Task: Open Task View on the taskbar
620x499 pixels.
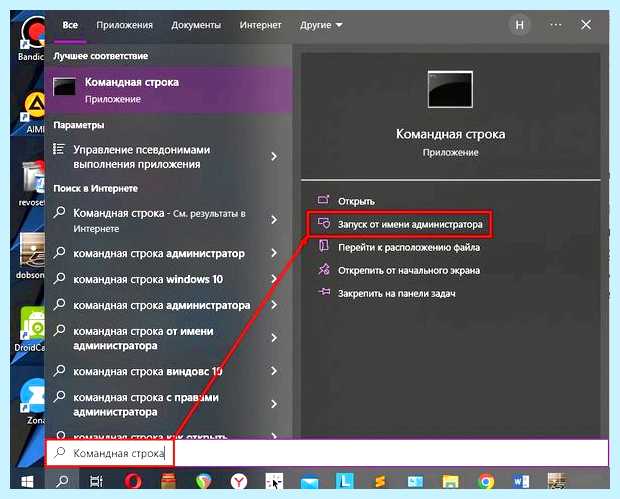Action: (96, 481)
